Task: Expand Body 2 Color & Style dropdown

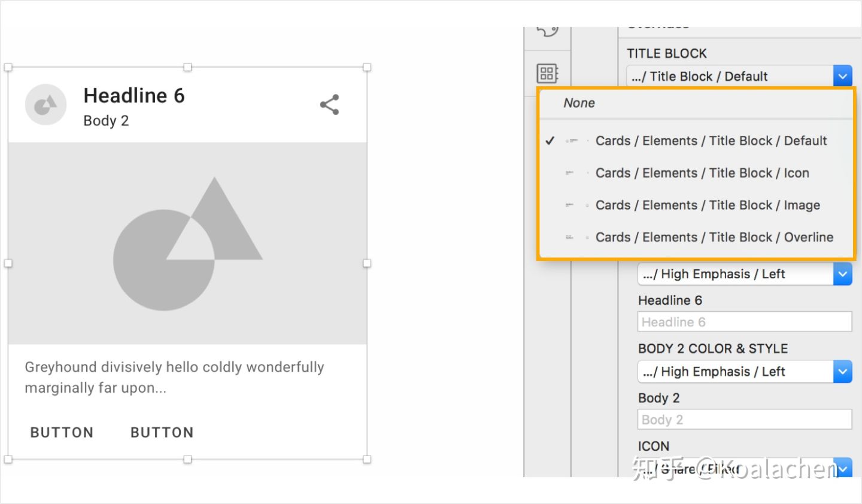Action: (x=842, y=372)
